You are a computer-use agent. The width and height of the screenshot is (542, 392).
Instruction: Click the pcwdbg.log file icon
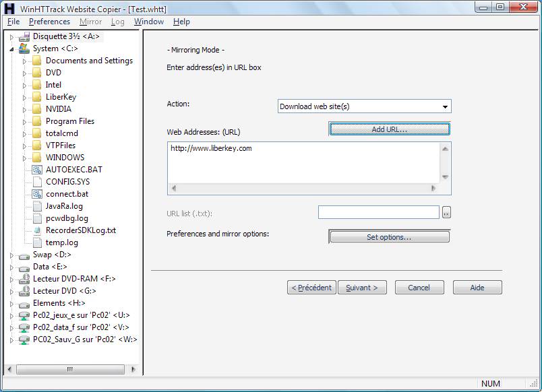pyautogui.click(x=37, y=218)
